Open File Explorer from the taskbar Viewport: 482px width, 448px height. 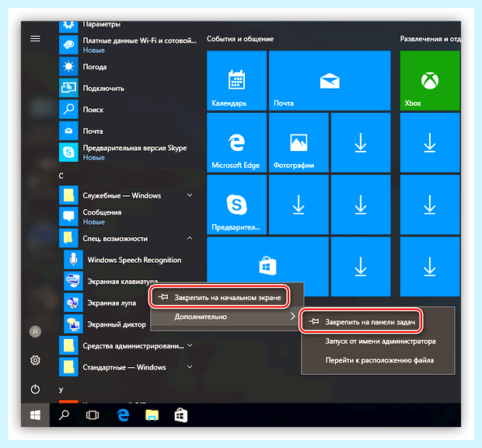coord(152,415)
